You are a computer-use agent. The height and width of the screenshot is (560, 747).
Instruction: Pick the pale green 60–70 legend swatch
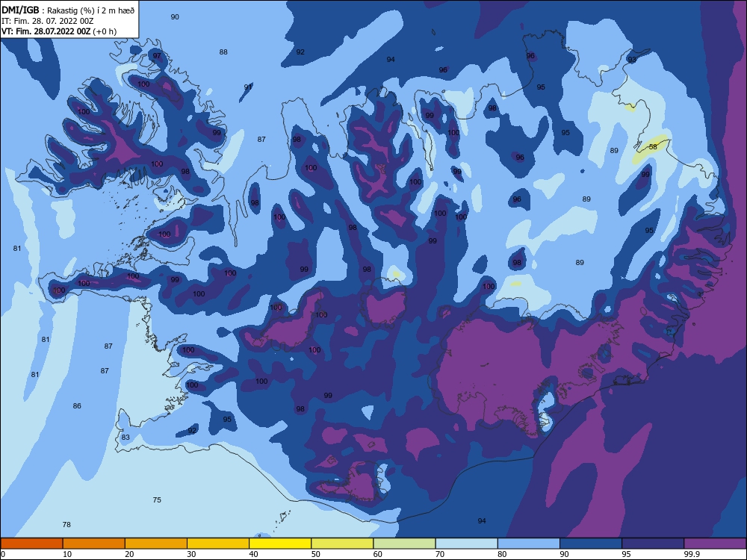click(x=404, y=544)
